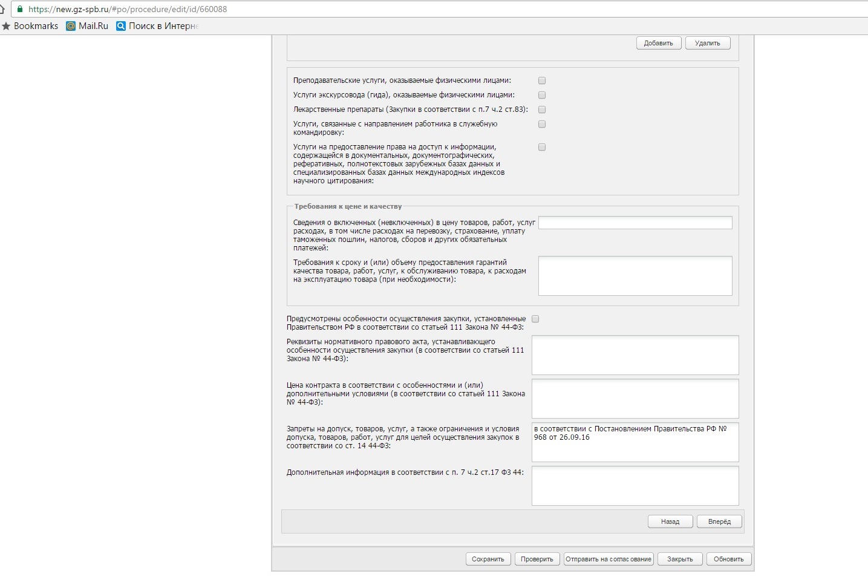
Task: Click the Поиск в Интернете search icon
Action: click(x=121, y=26)
